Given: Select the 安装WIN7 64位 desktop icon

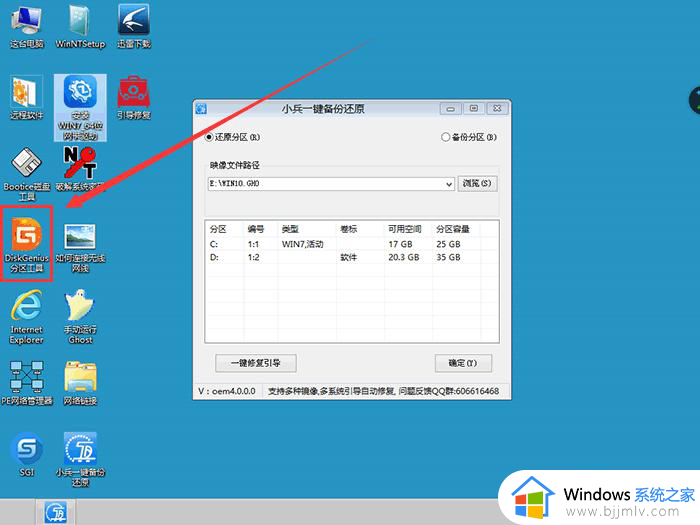Looking at the screenshot, I should 80,108.
